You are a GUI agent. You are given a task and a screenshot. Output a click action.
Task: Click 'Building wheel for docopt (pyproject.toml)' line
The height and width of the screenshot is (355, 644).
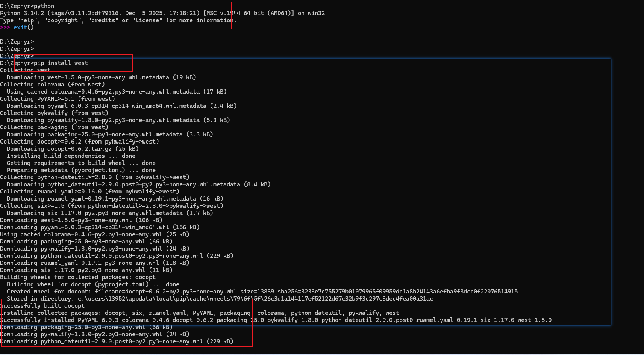pos(93,284)
